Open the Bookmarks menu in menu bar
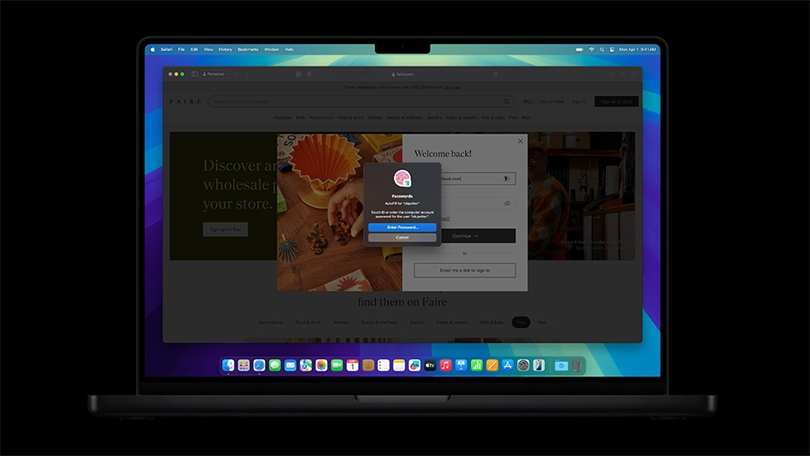This screenshot has height=456, width=810. tap(248, 49)
